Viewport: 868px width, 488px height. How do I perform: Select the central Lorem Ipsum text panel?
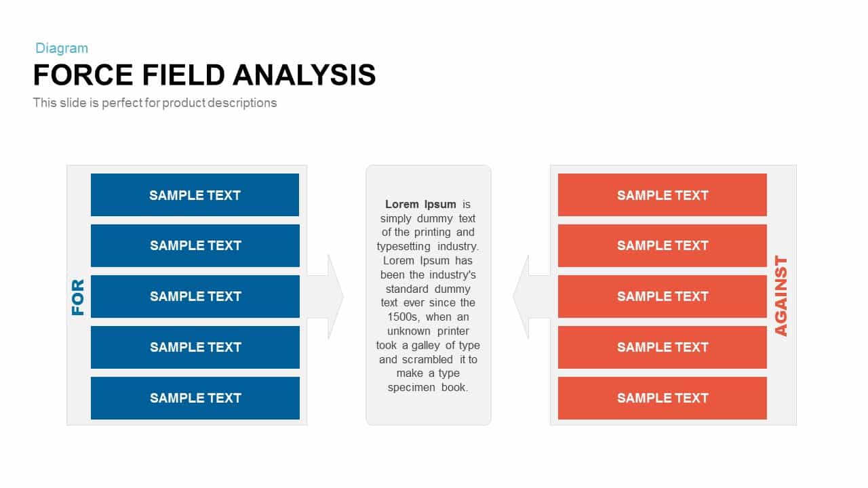(428, 296)
